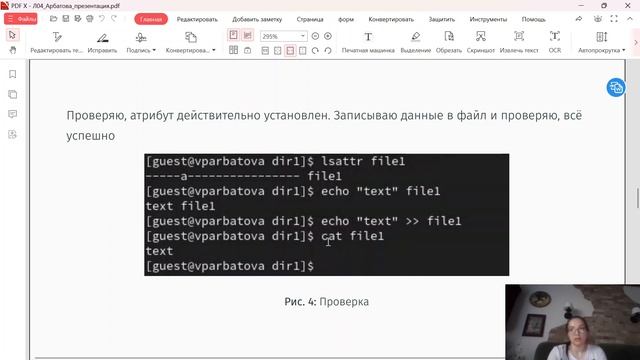Image resolution: width=640 pixels, height=360 pixels.
Task: Zoom out with the minus button
Action: pos(315,36)
